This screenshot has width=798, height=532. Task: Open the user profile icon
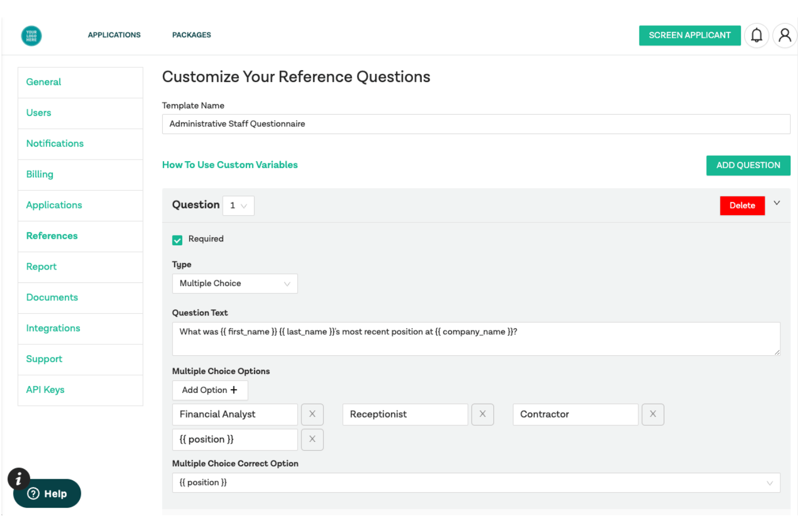coord(785,36)
